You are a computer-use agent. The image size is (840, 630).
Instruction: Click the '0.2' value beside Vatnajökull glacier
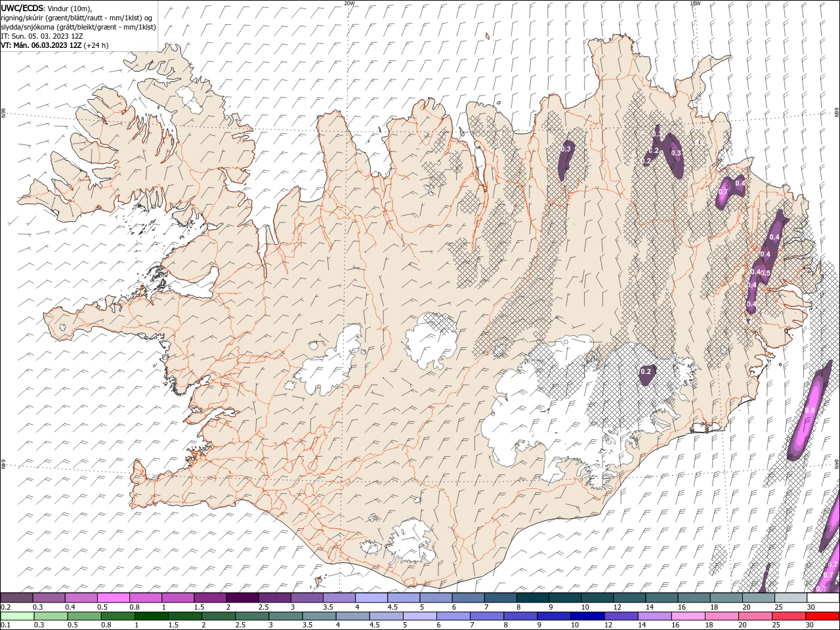[646, 372]
